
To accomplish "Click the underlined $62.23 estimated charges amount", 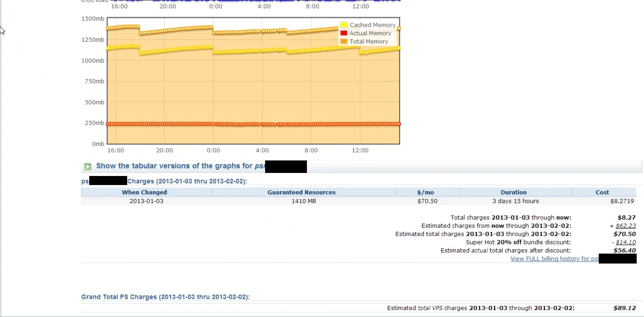I will coord(626,226).
